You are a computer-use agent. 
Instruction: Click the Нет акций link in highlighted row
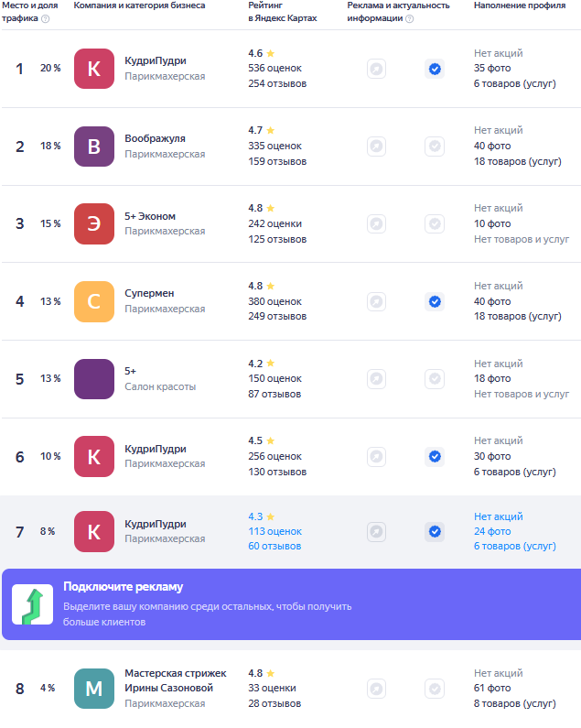499,516
